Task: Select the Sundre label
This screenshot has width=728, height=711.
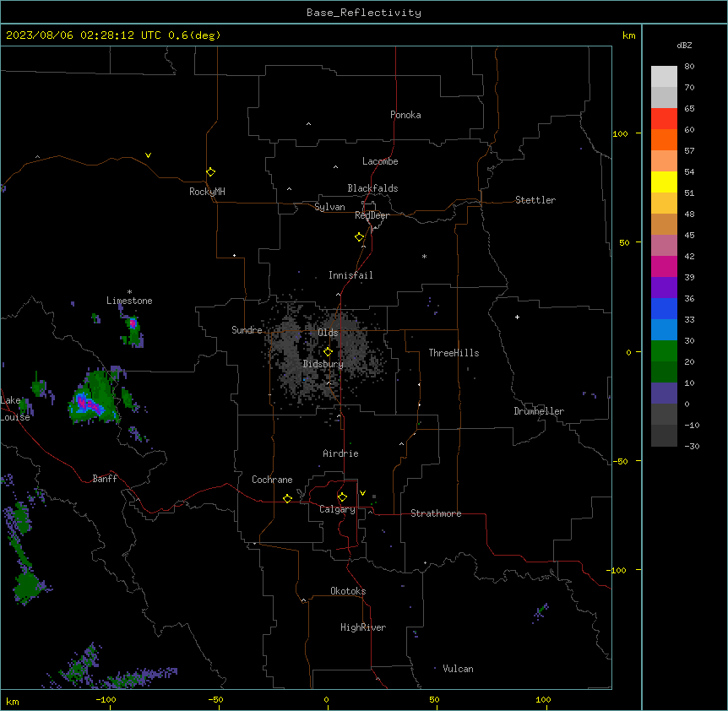Action: pos(247,330)
